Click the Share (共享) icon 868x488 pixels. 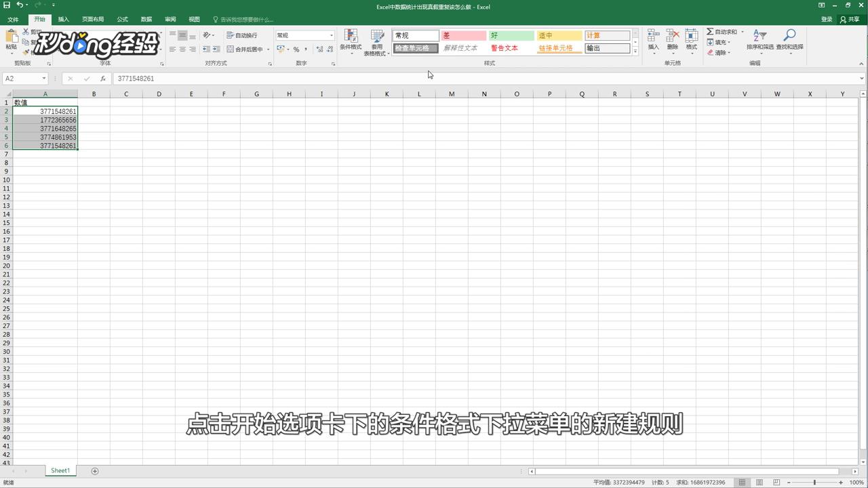tap(850, 19)
